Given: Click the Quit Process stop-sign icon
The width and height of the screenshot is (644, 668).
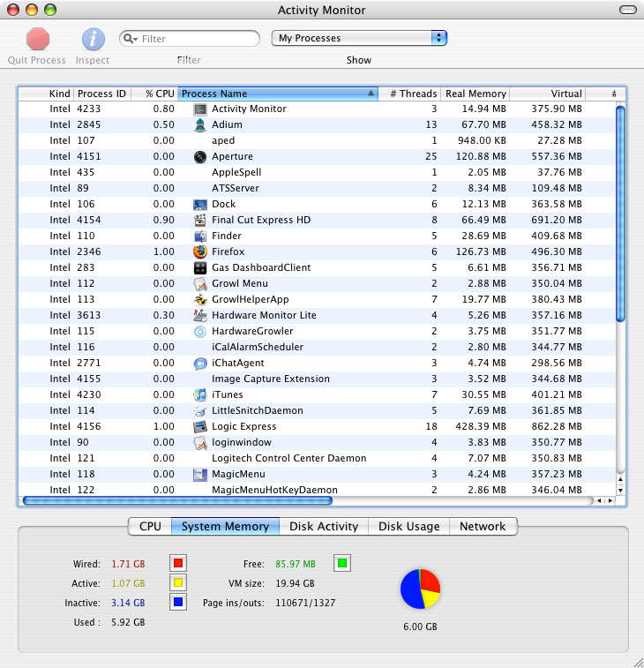Looking at the screenshot, I should point(37,39).
